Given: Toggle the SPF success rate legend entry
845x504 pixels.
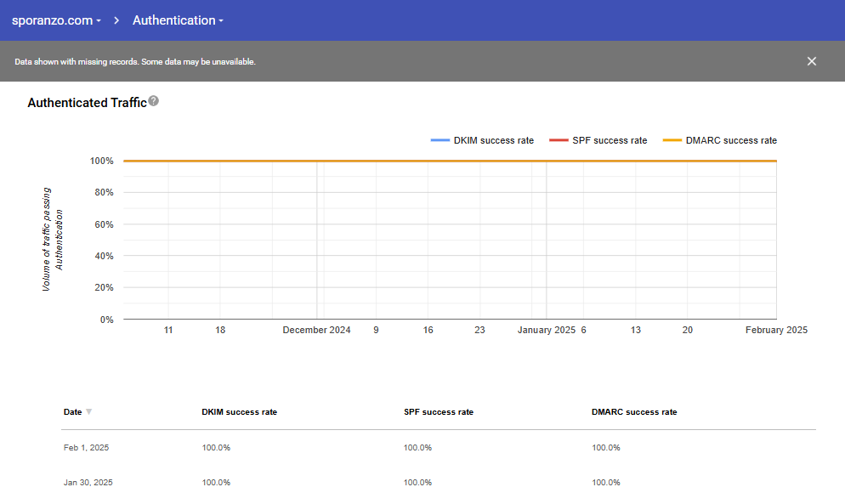Looking at the screenshot, I should [608, 140].
